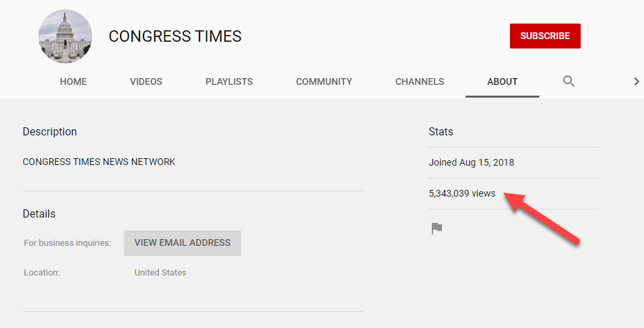Click the Description section heading
The height and width of the screenshot is (328, 644).
pos(50,131)
